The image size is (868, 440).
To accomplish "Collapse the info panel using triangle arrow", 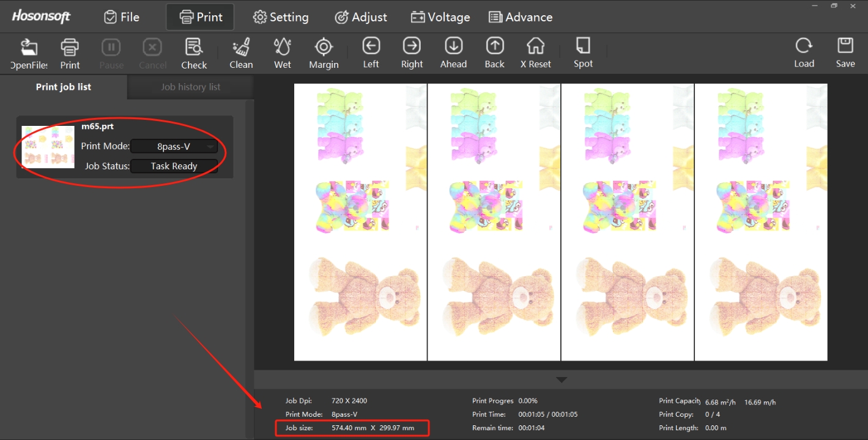I will (x=562, y=380).
